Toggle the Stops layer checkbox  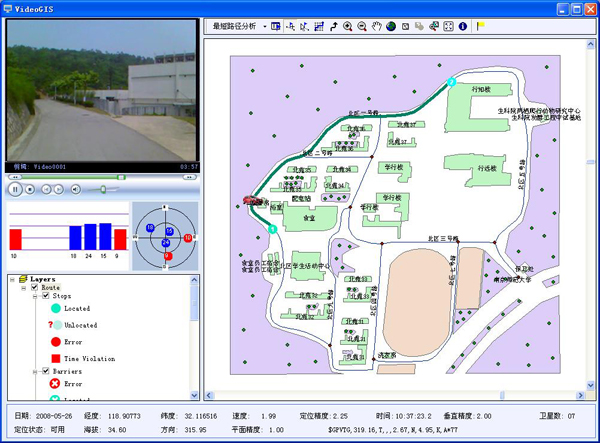click(46, 296)
